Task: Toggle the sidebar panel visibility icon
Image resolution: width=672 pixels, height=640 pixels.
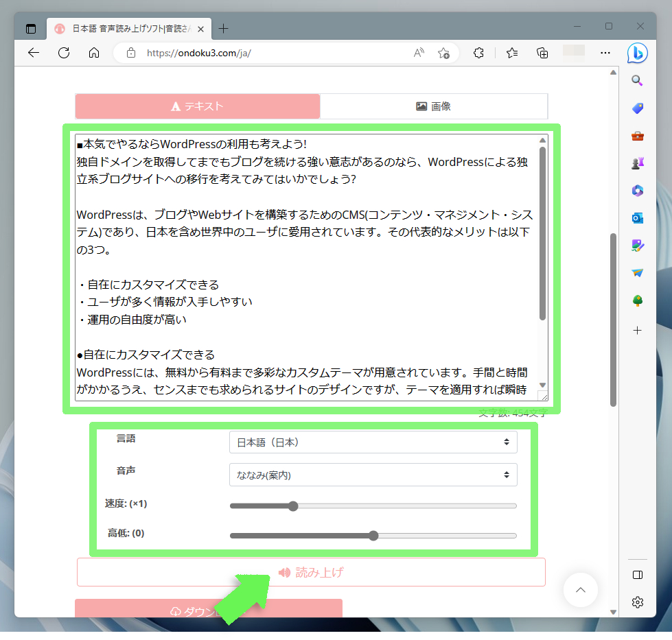Action: click(x=637, y=575)
